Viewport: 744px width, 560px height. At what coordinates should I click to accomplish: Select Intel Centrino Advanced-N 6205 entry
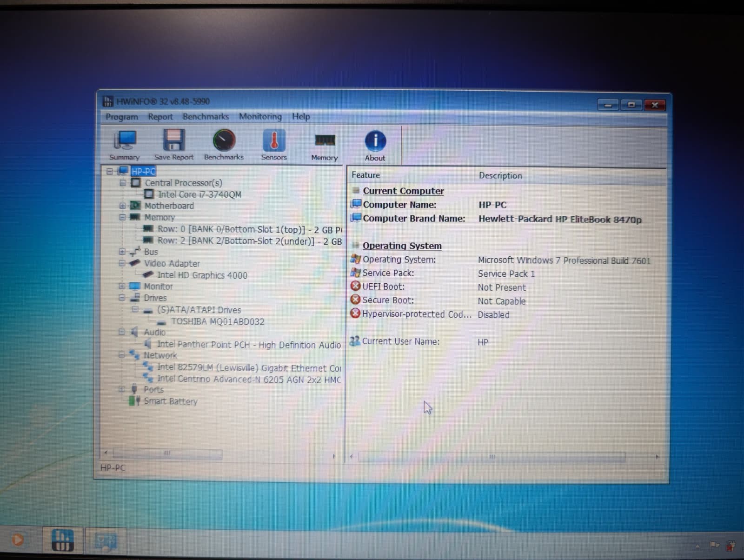[249, 379]
